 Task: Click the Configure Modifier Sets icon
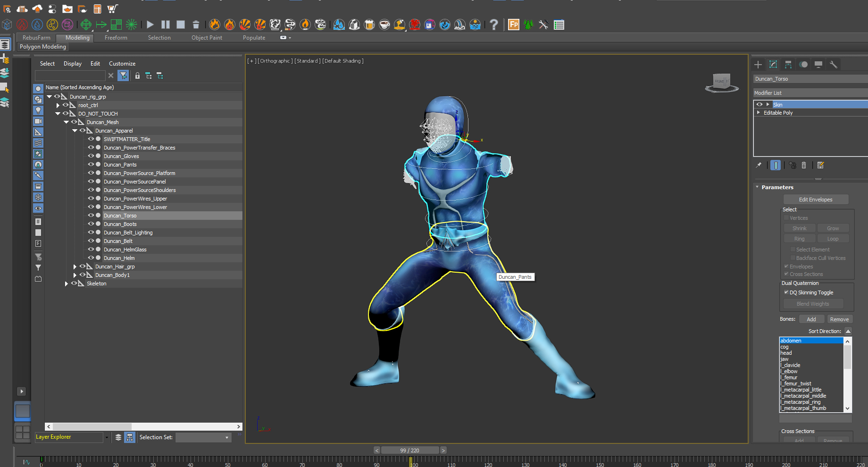pyautogui.click(x=821, y=165)
